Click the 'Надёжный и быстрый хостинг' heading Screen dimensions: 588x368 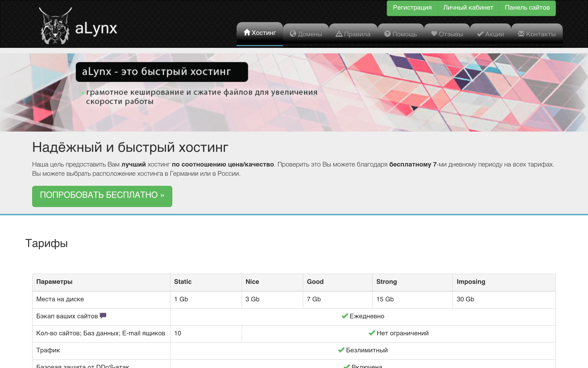(130, 147)
